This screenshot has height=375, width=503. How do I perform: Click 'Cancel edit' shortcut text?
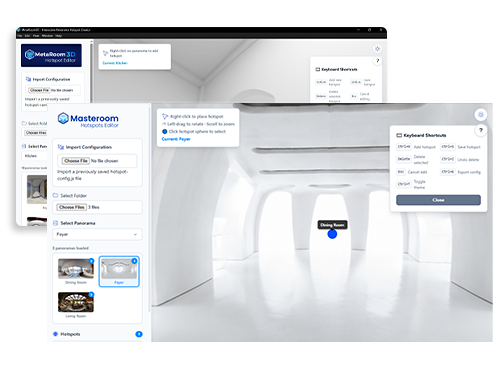(x=417, y=172)
